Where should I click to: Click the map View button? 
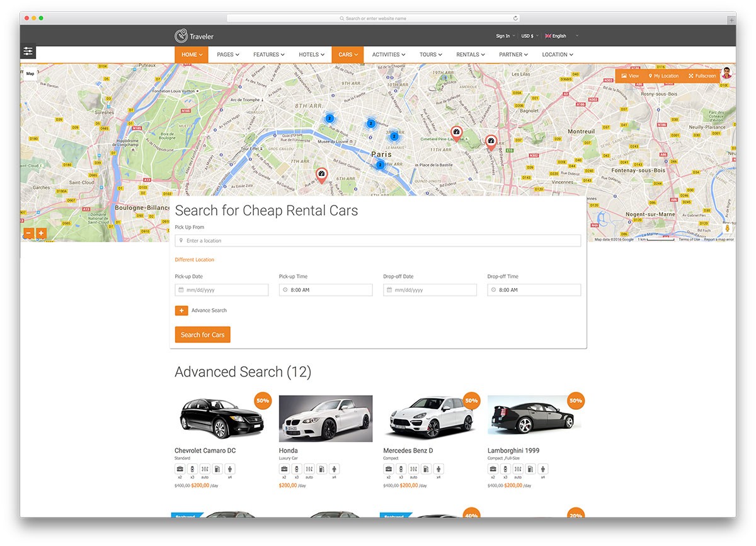[x=630, y=76]
